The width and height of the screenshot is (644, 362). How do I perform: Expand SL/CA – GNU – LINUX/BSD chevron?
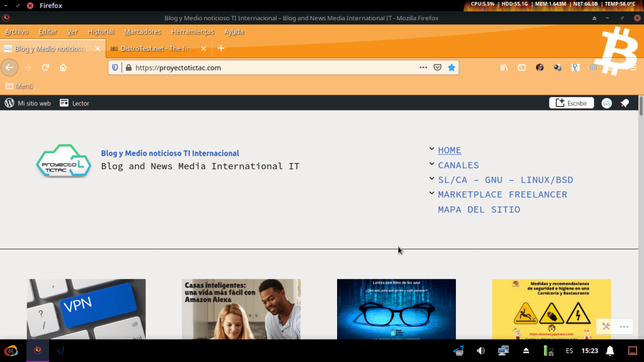coord(431,179)
